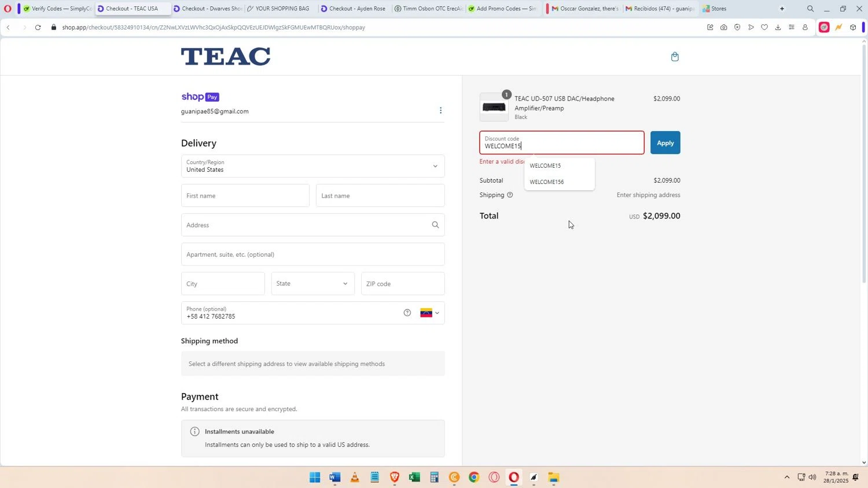Screen dimensions: 868x488
Task: Switch to the Verify Codes SimplyCodes tab
Action: point(57,9)
